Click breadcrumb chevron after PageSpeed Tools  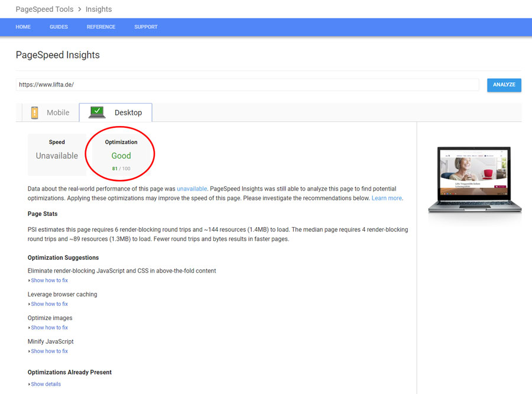[80, 9]
